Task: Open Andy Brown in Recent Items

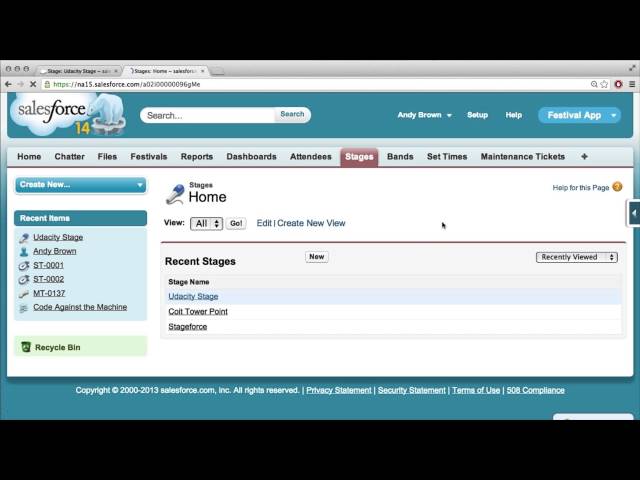Action: [x=55, y=251]
